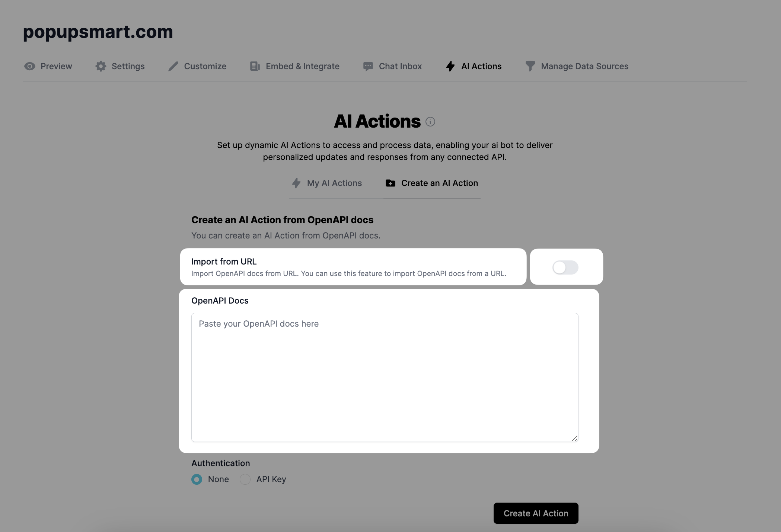Click the Customize pencil icon

173,66
